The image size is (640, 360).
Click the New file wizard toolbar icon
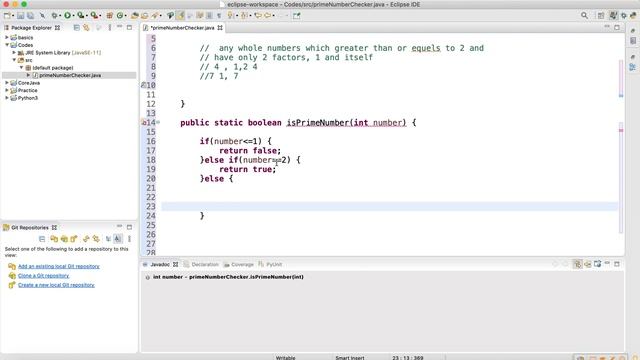coord(7,16)
